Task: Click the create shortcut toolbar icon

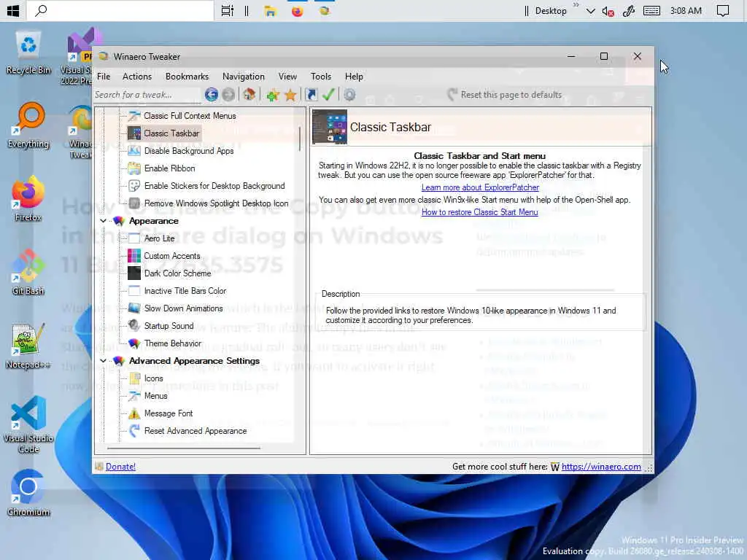Action: tap(311, 95)
